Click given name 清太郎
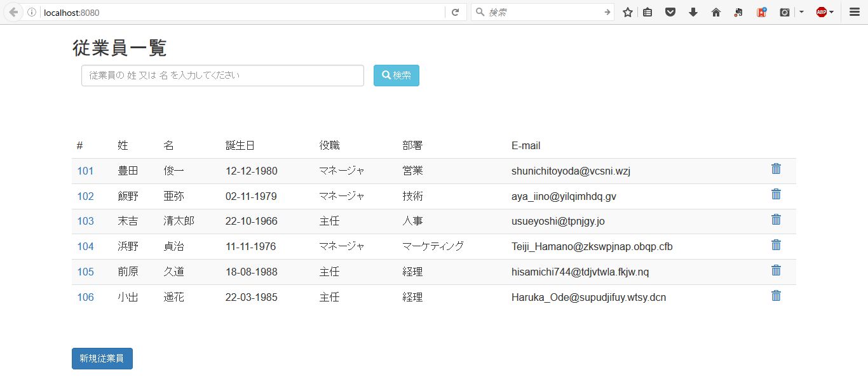Viewport: 868px width, 384px height. coord(179,221)
